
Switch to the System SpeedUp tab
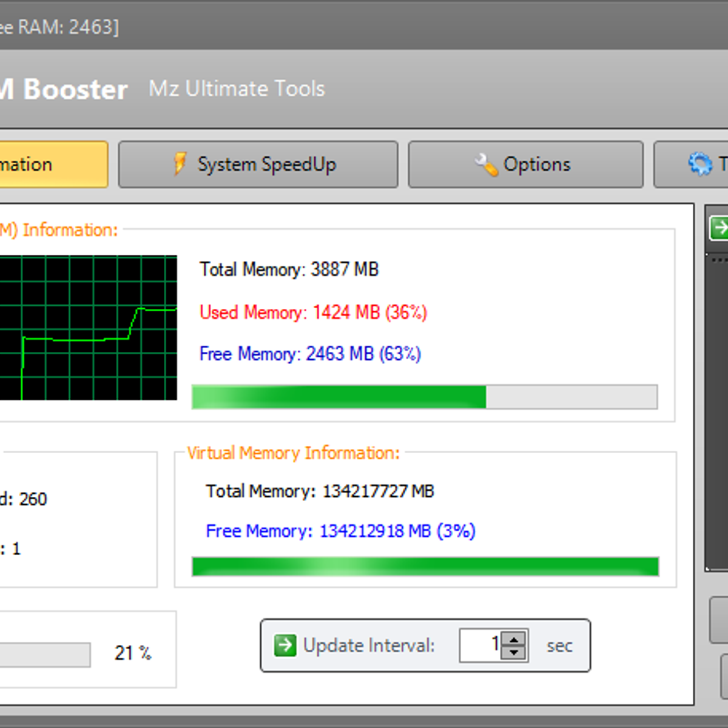(x=258, y=164)
